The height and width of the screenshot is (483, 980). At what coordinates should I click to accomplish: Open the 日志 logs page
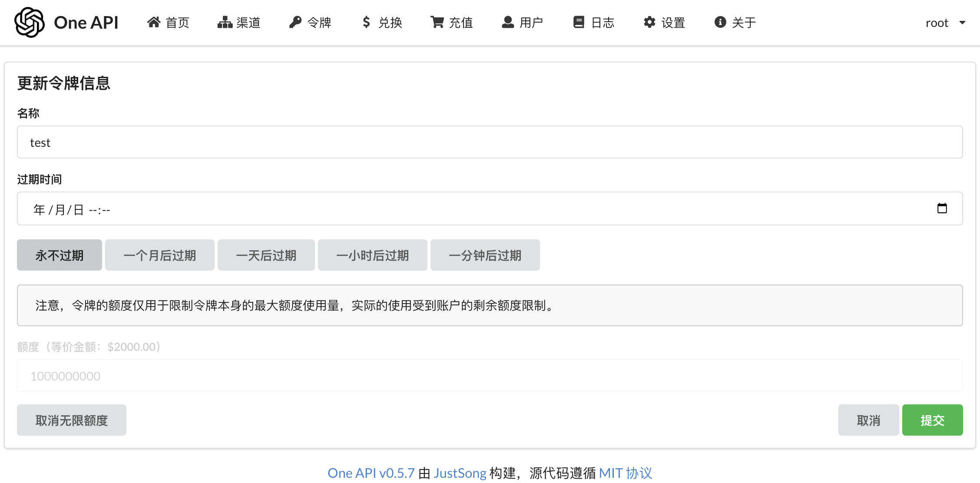pos(594,23)
